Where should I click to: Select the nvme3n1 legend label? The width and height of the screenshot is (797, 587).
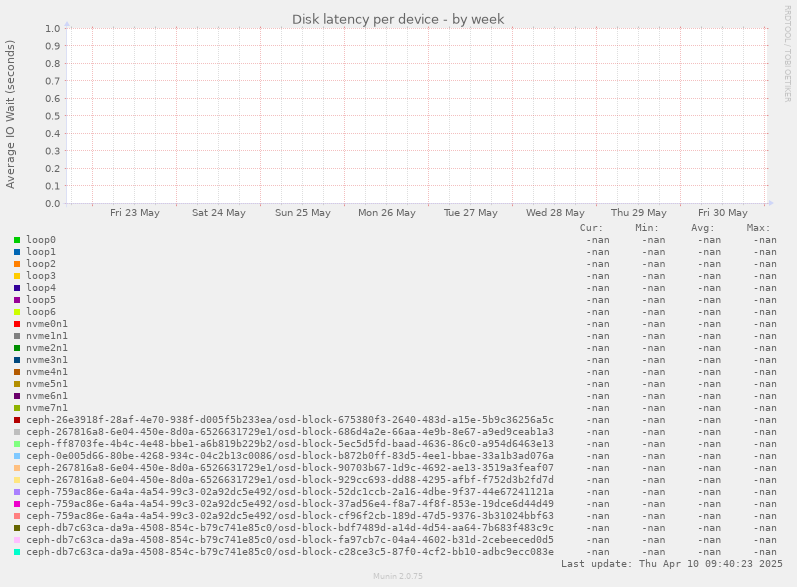pyautogui.click(x=47, y=360)
